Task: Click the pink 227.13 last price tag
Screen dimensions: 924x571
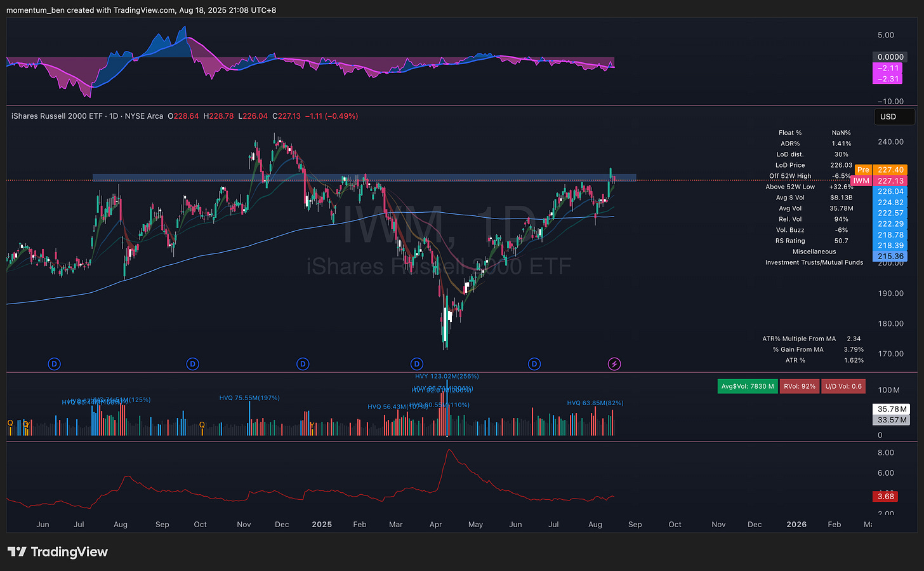Action: click(890, 181)
